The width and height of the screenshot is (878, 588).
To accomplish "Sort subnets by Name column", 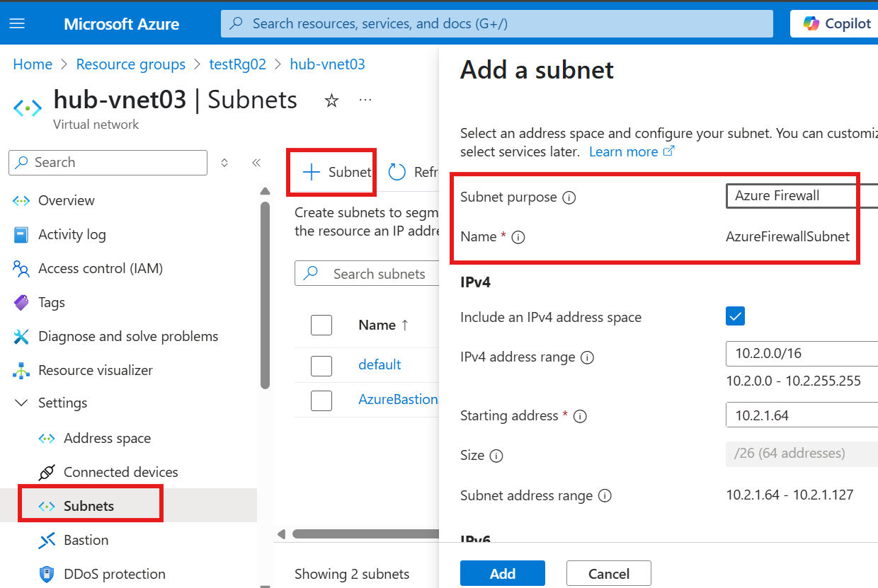I will click(384, 325).
